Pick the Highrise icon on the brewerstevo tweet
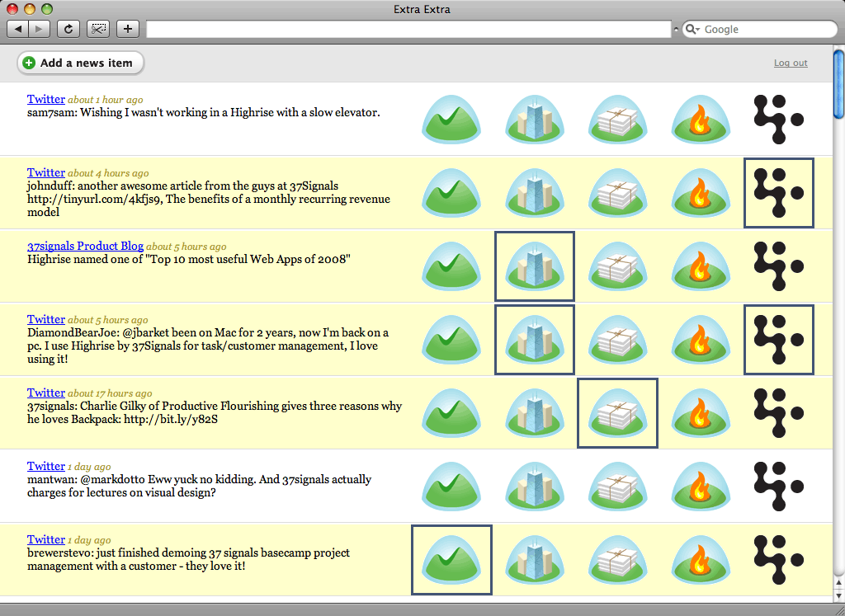The width and height of the screenshot is (845, 616). tap(535, 560)
